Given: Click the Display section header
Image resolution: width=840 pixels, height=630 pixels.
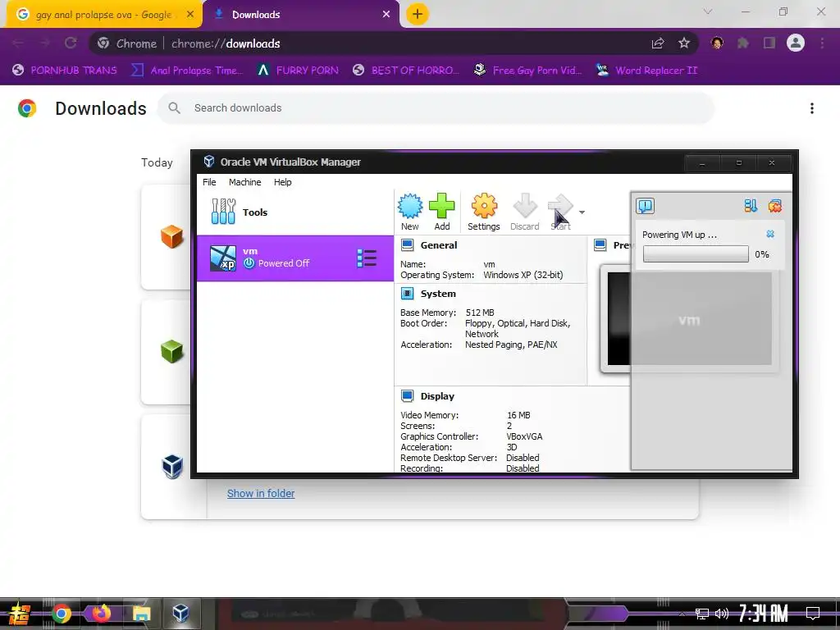Looking at the screenshot, I should tap(437, 396).
